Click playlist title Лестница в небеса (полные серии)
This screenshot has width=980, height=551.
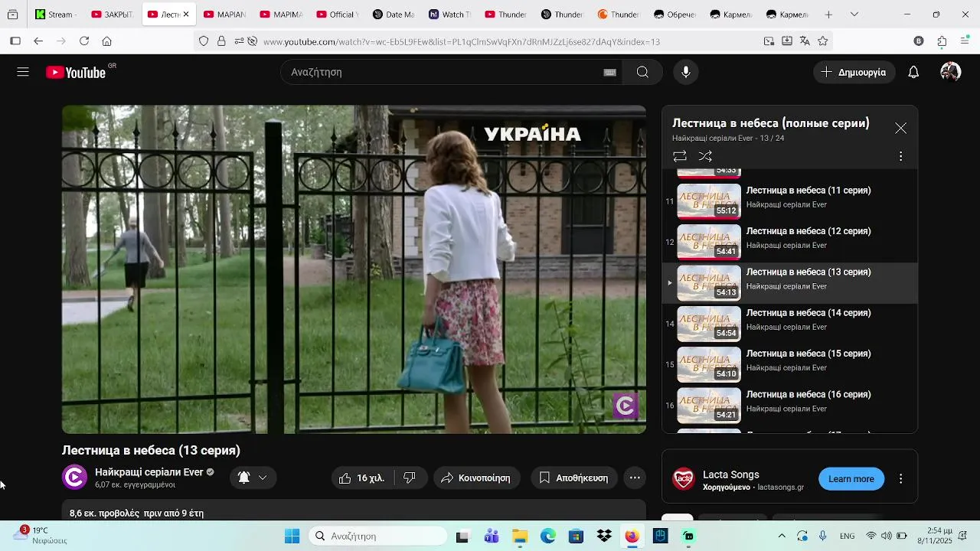click(770, 123)
